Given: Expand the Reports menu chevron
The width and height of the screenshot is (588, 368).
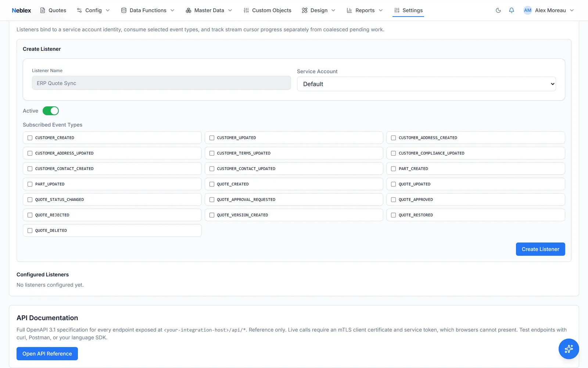Looking at the screenshot, I should pos(381,10).
